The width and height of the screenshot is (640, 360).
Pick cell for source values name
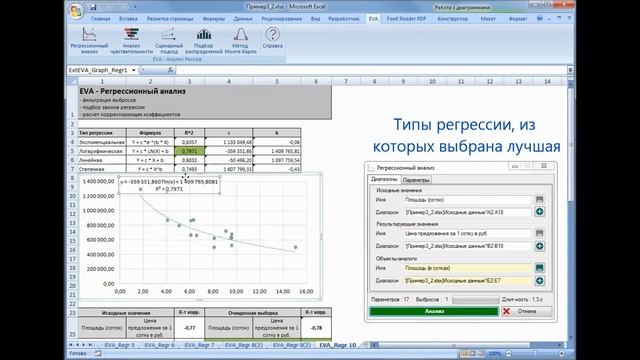(x=540, y=200)
